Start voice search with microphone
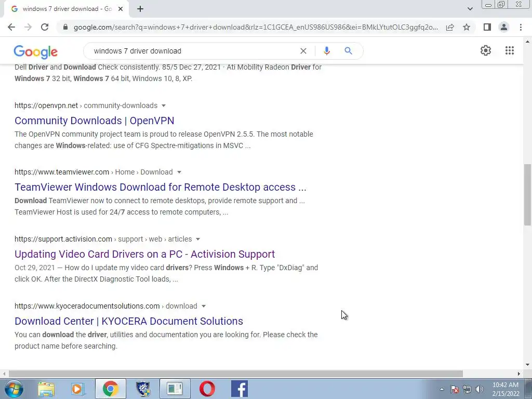The width and height of the screenshot is (532, 399). tap(326, 51)
